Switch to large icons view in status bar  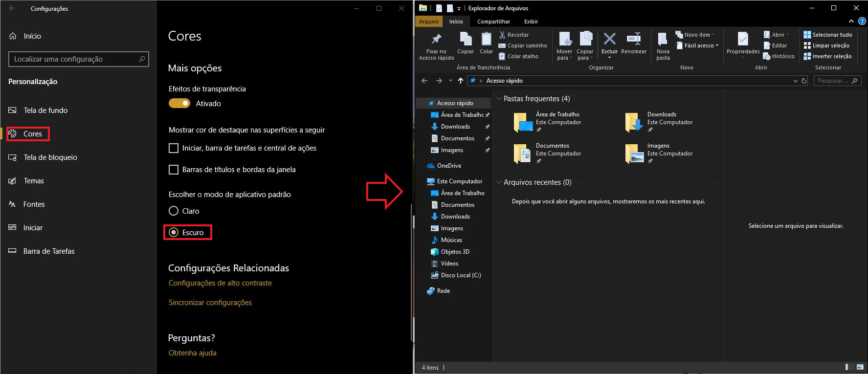click(860, 367)
